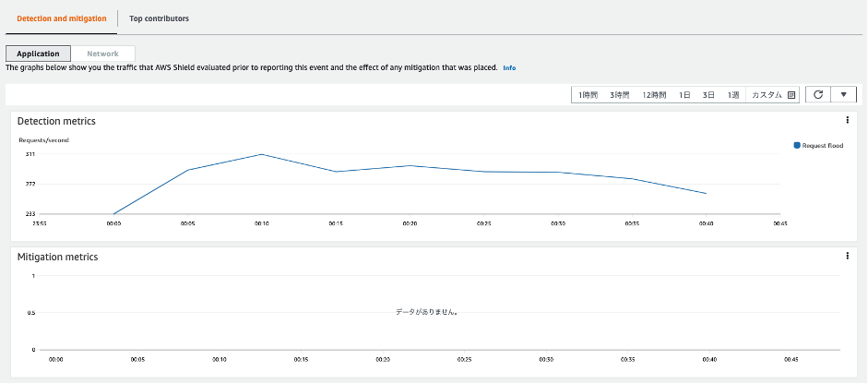This screenshot has height=384, width=868.
Task: Select the 1日 time range
Action: [x=685, y=95]
